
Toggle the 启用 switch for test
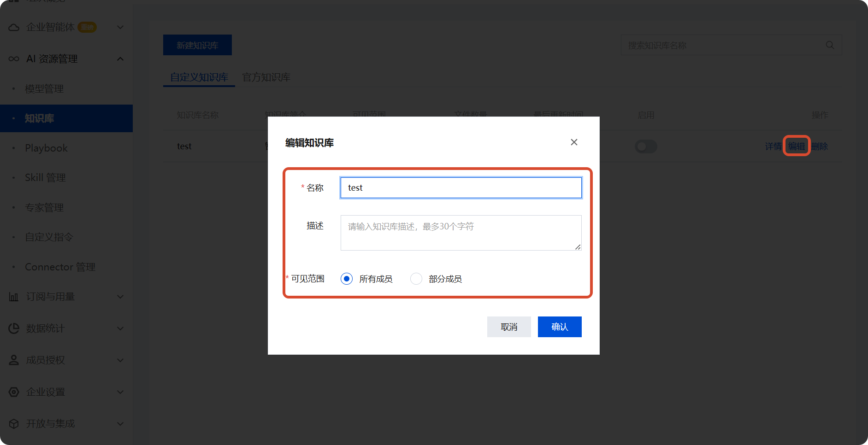[646, 146]
